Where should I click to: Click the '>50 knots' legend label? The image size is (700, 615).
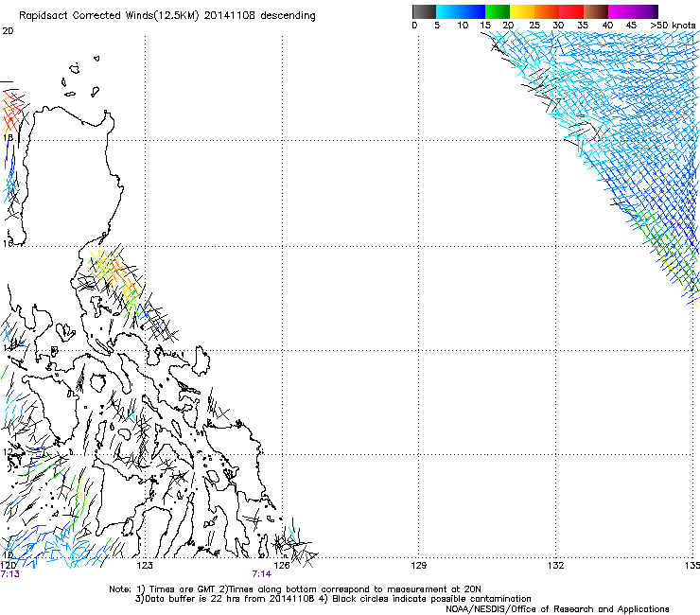pyautogui.click(x=673, y=26)
